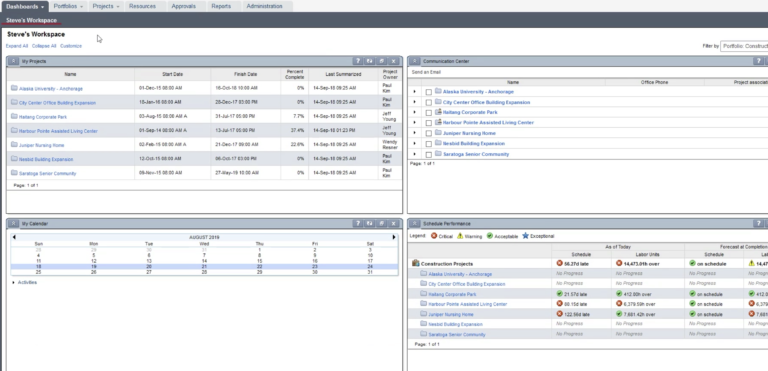The height and width of the screenshot is (371, 768).
Task: Click critical icon beside 56.27d late
Action: 560,263
